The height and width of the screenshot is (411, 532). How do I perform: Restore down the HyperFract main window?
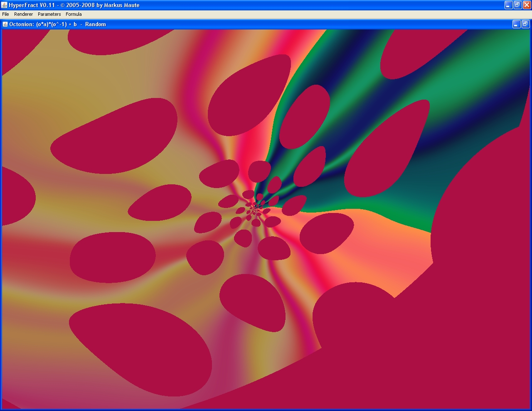[517, 5]
